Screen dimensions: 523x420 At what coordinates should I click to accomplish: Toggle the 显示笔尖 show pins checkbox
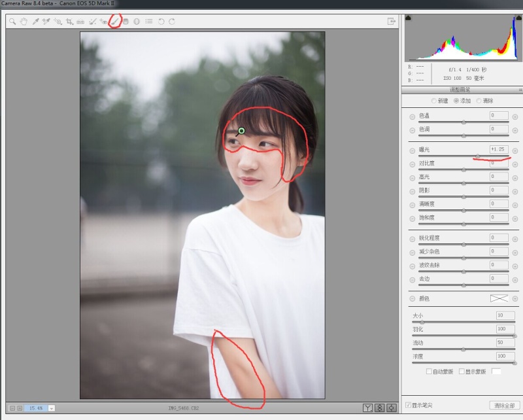coord(408,405)
